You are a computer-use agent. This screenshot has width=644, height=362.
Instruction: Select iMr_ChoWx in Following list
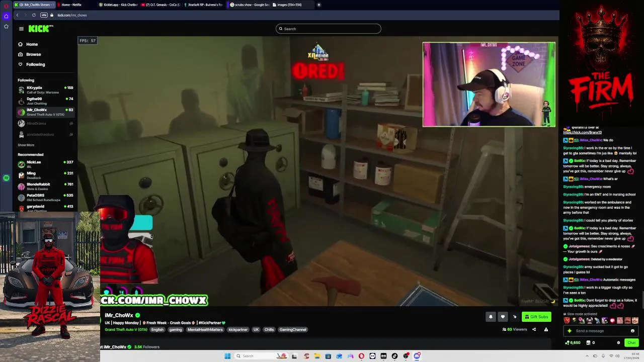pyautogui.click(x=45, y=112)
